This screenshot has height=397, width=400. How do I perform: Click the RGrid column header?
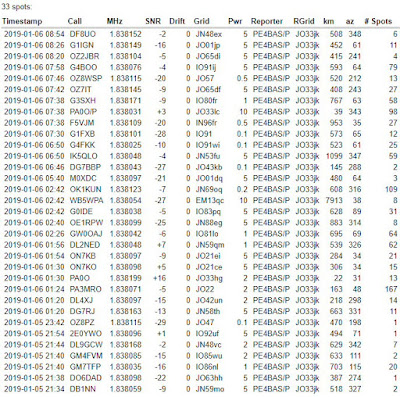coord(304,21)
